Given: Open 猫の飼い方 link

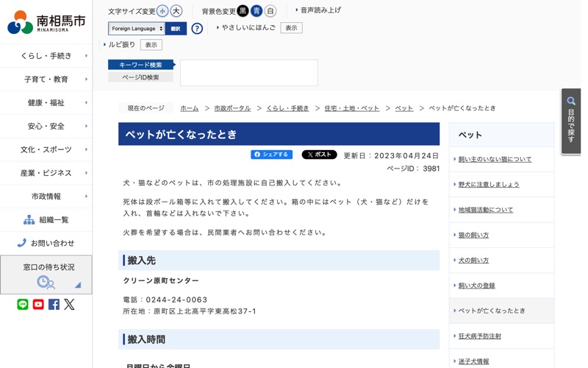Looking at the screenshot, I should pyautogui.click(x=473, y=235).
